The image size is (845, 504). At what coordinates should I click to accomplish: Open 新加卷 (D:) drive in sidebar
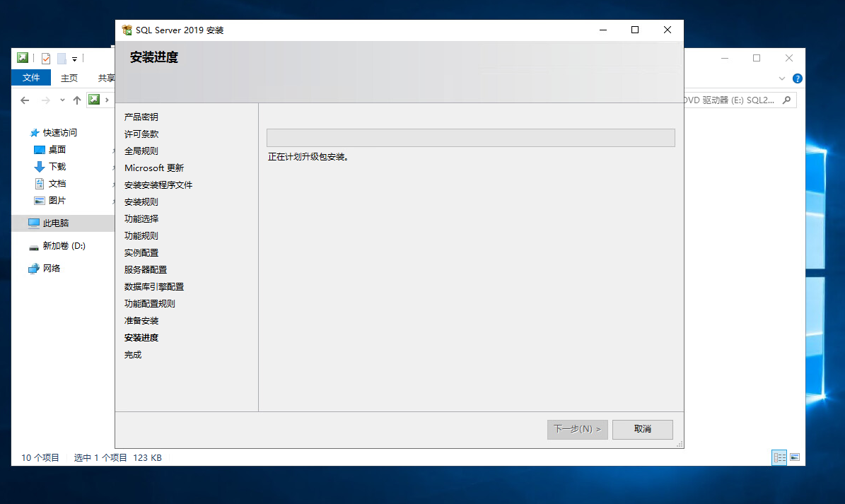point(64,246)
